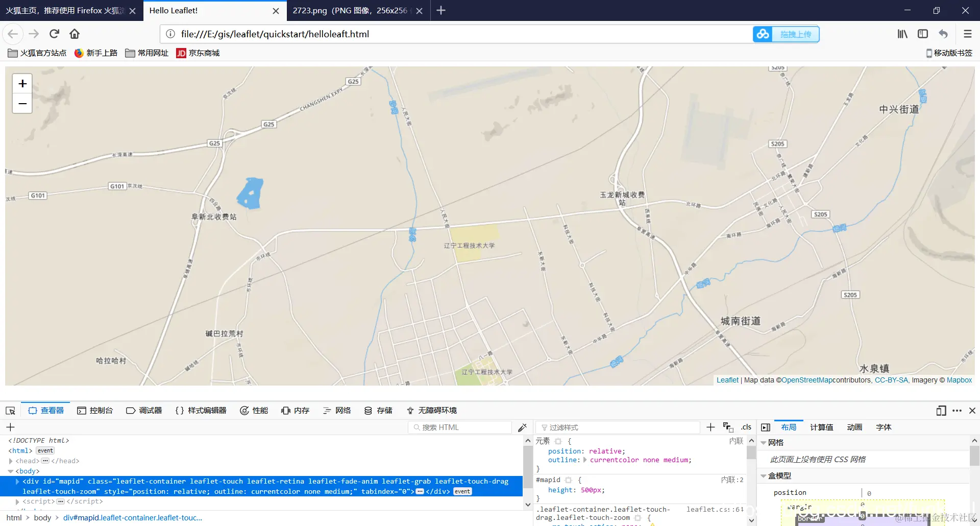
Task: Open the 网络 tab
Action: (337, 411)
